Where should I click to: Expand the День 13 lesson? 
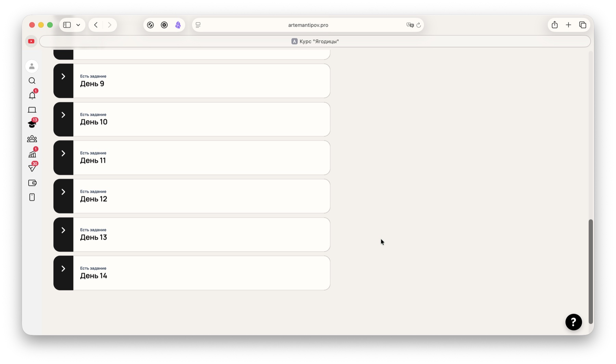point(63,230)
